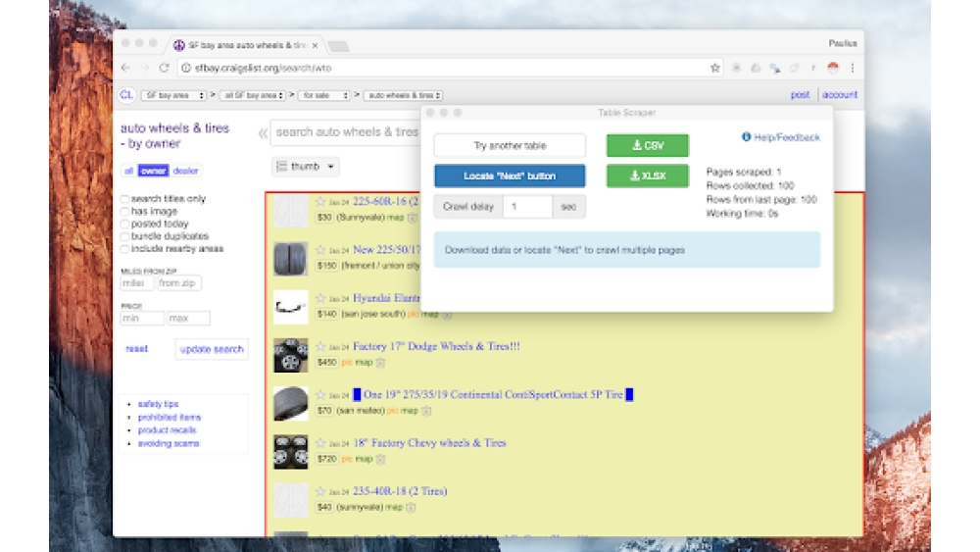Image resolution: width=980 pixels, height=552 pixels.
Task: Click the reset link
Action: tap(136, 348)
